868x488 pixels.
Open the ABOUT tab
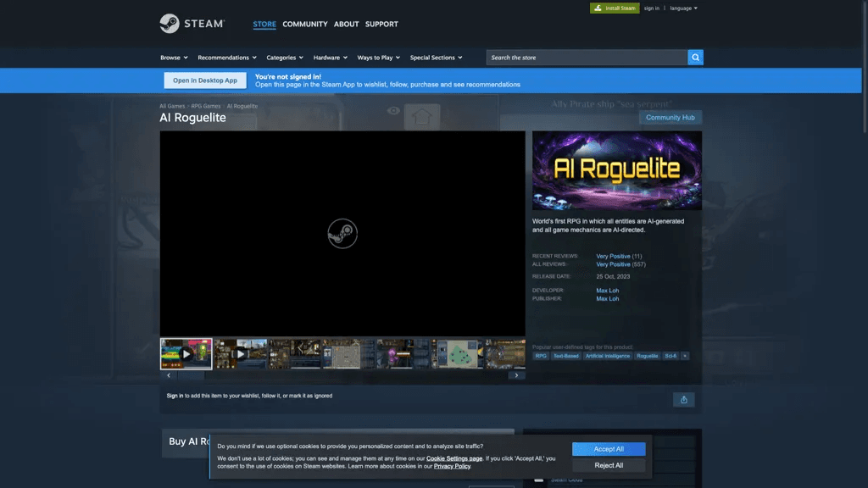click(x=346, y=24)
